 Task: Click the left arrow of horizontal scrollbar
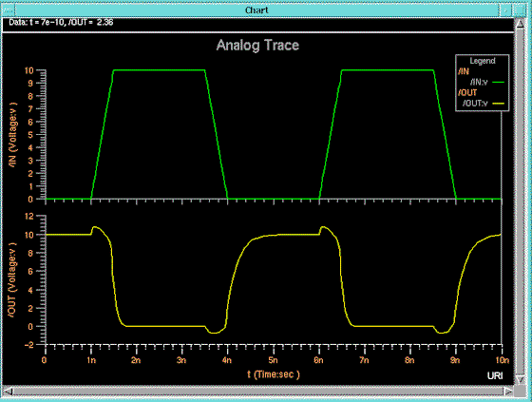pyautogui.click(x=9, y=392)
